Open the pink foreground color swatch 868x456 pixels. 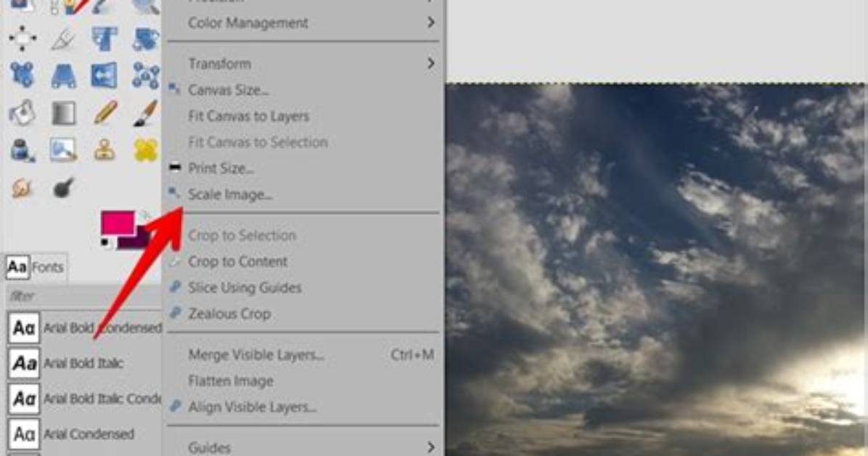coord(118,223)
